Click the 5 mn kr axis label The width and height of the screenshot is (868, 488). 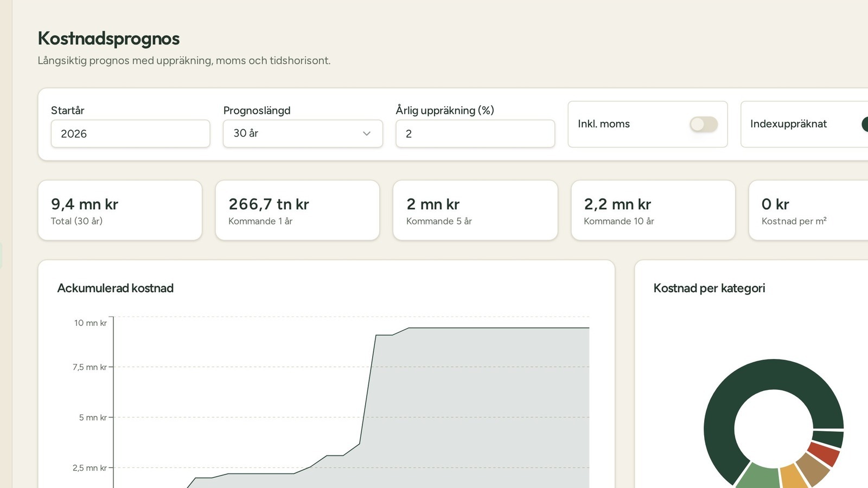(x=93, y=418)
